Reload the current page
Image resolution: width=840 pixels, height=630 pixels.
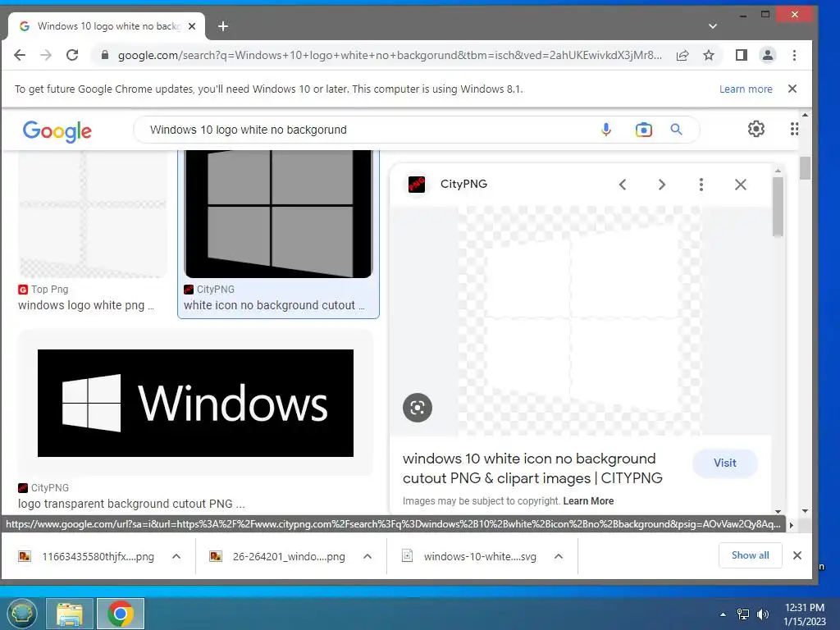(72, 55)
